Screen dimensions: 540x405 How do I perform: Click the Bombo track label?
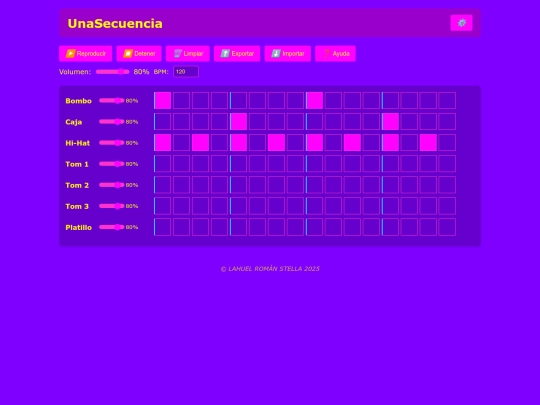(x=79, y=101)
